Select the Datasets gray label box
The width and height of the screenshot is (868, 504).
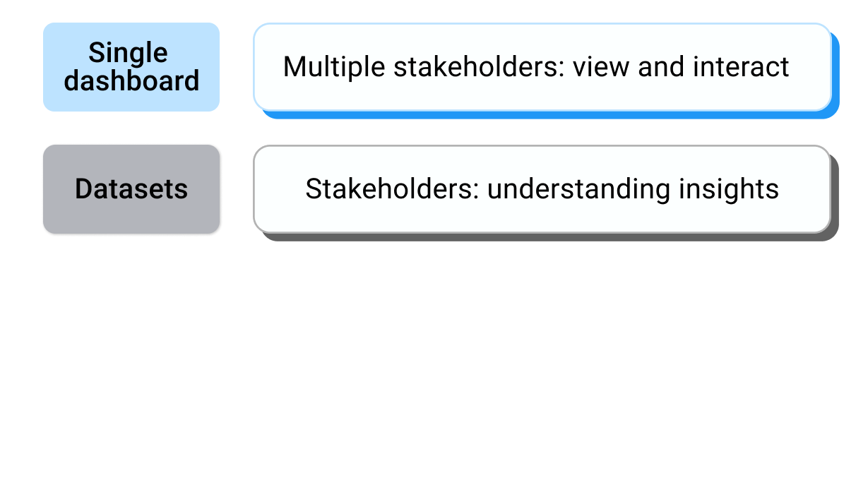[131, 189]
